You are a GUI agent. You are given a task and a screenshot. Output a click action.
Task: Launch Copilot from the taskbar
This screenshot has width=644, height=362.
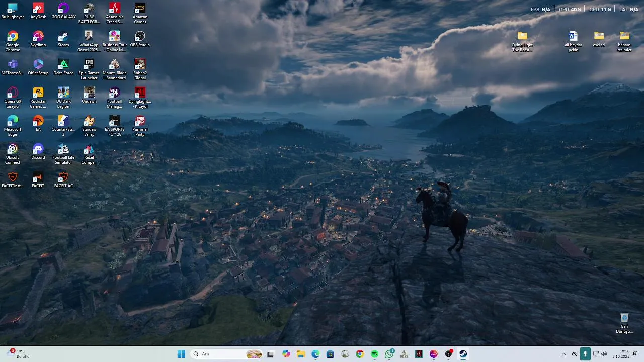tap(286, 354)
